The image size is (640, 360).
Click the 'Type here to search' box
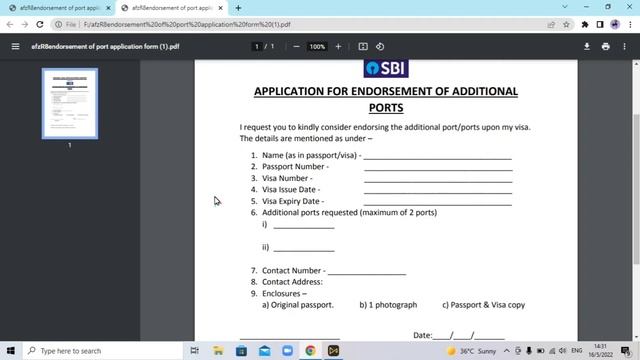click(102, 351)
